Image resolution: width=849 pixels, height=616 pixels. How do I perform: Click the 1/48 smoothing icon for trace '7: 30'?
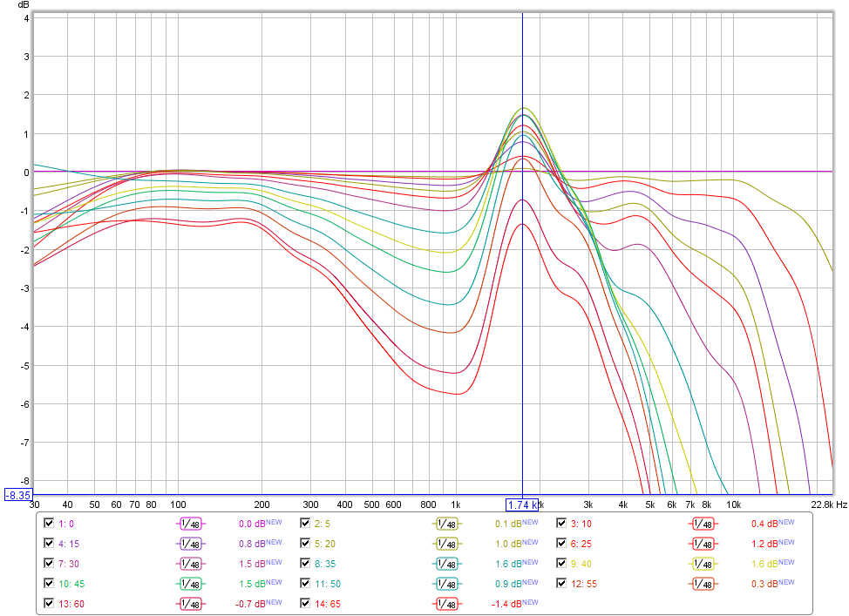(191, 564)
